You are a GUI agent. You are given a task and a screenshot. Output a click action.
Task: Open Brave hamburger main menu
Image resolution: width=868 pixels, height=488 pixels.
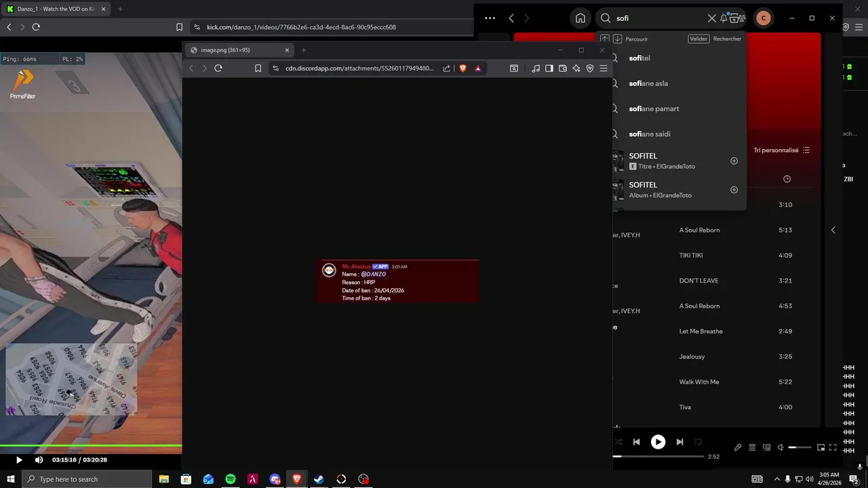point(604,68)
